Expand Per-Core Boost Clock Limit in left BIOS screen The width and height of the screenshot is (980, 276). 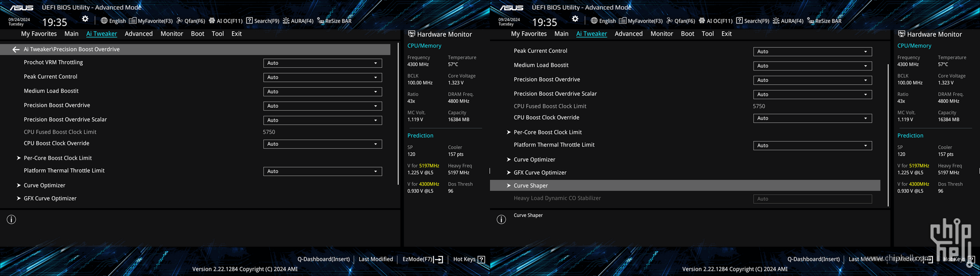55,158
